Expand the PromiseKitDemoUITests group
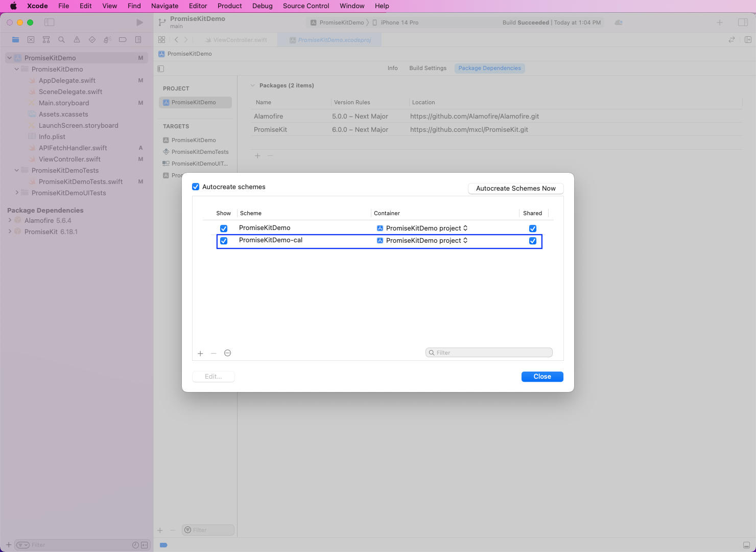 [x=16, y=193]
